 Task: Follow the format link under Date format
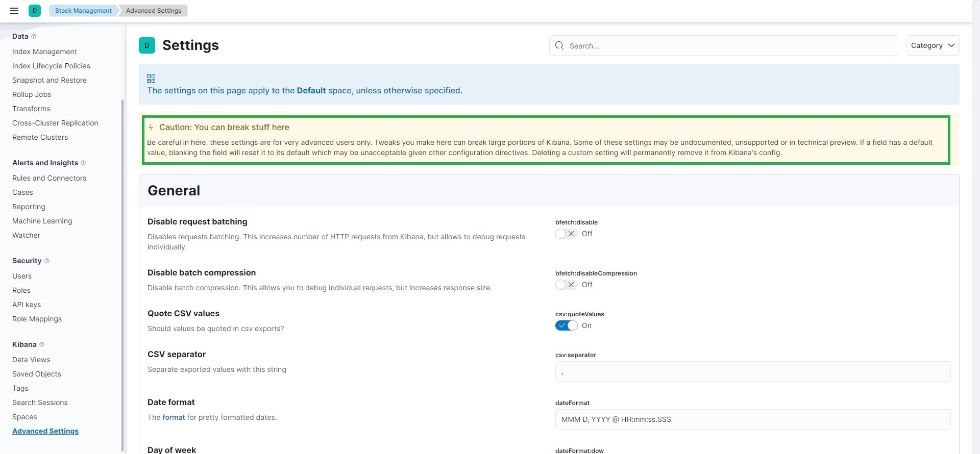pos(174,417)
